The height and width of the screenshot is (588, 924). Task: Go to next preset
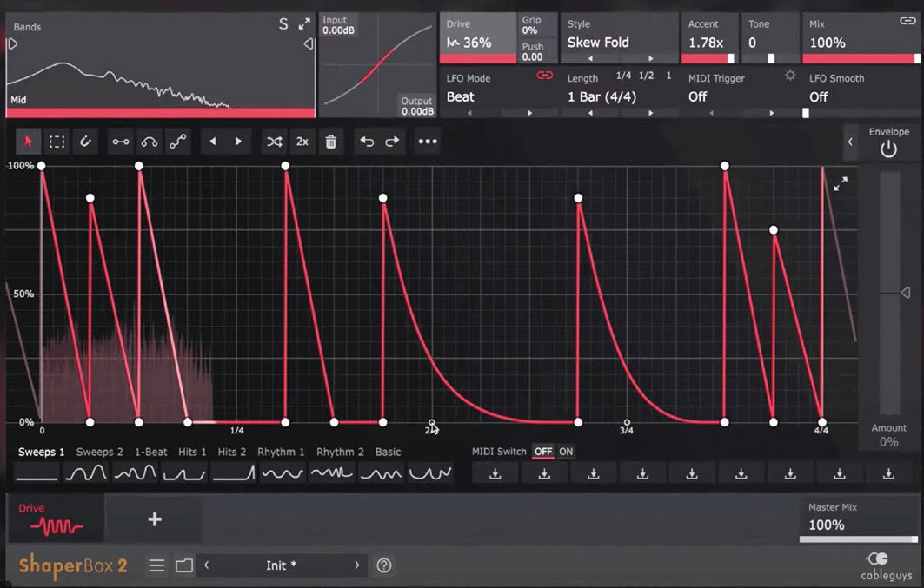click(356, 565)
